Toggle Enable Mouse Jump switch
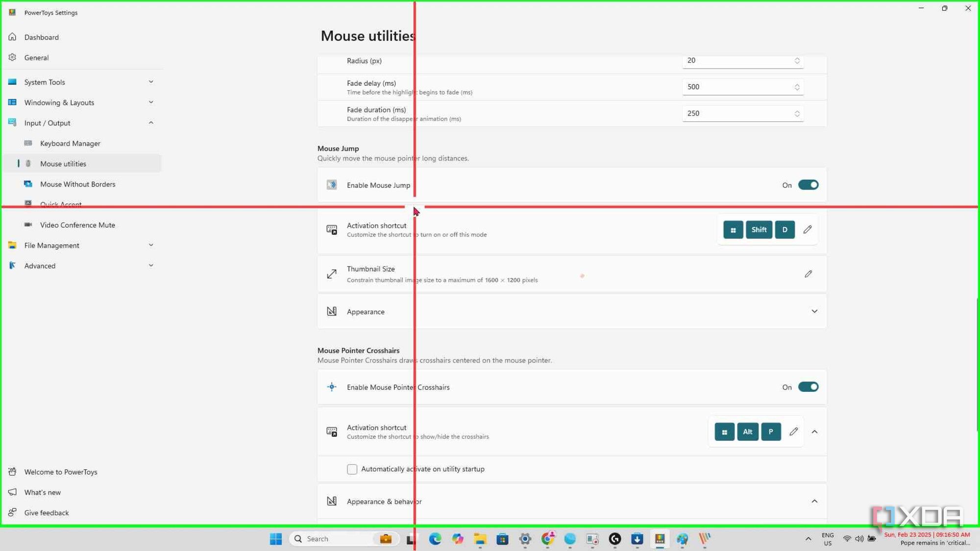The image size is (980, 551). (808, 185)
